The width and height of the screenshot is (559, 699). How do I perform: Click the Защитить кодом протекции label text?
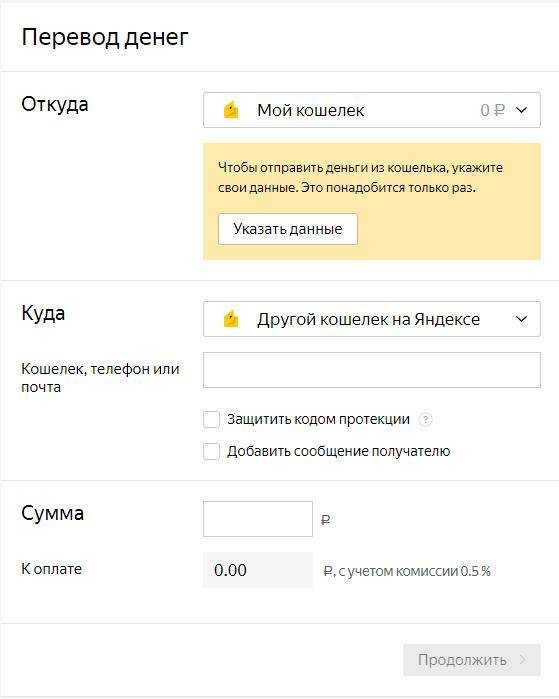pos(318,419)
